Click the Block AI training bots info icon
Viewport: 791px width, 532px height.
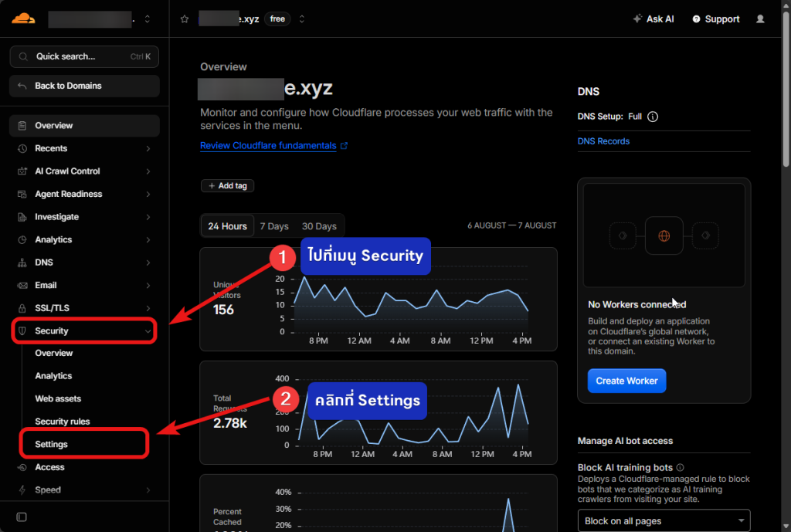point(680,467)
